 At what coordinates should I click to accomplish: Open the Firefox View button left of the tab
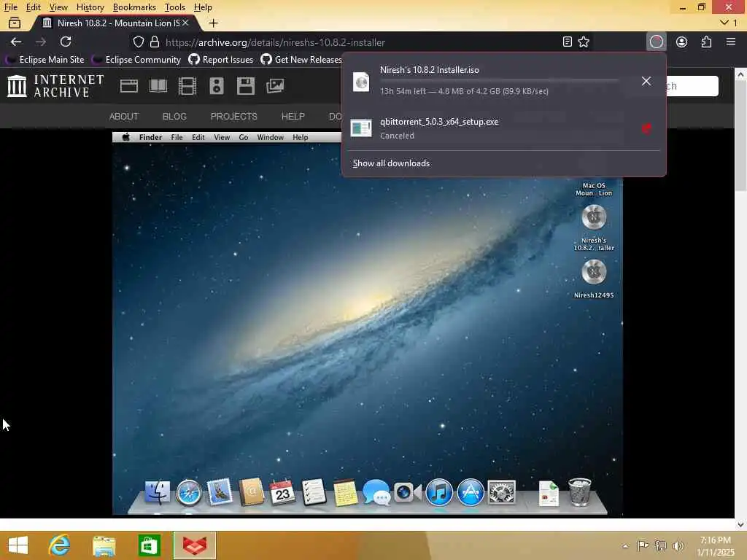15,23
